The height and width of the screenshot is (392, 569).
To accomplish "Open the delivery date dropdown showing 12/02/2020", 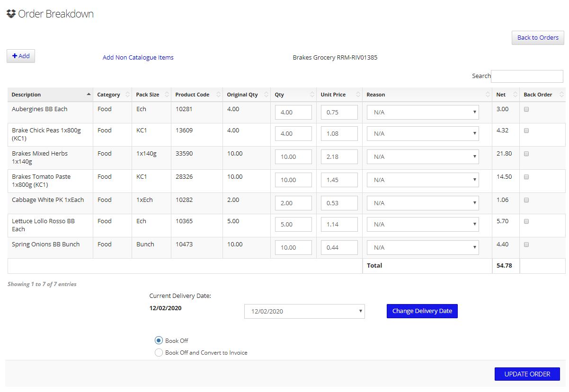I will [x=304, y=311].
